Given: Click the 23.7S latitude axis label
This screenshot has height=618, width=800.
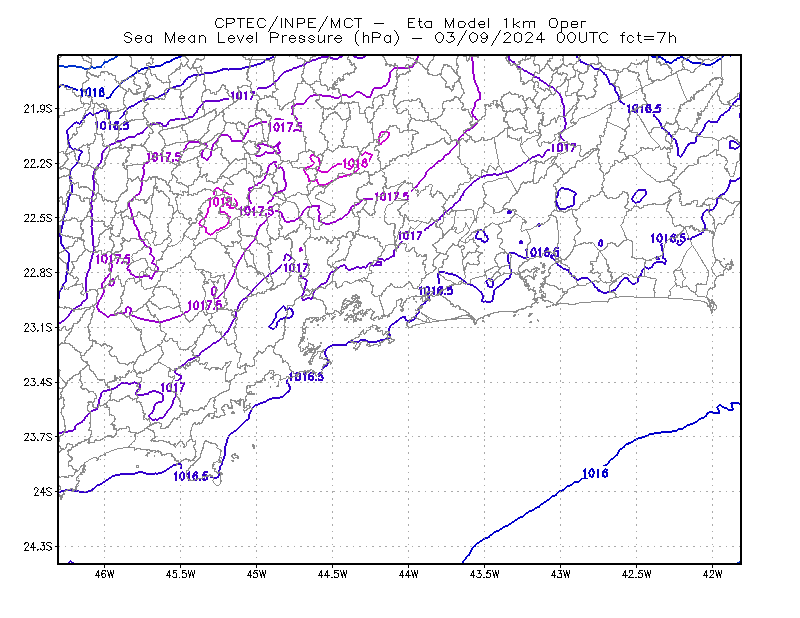Looking at the screenshot, I should (38, 437).
